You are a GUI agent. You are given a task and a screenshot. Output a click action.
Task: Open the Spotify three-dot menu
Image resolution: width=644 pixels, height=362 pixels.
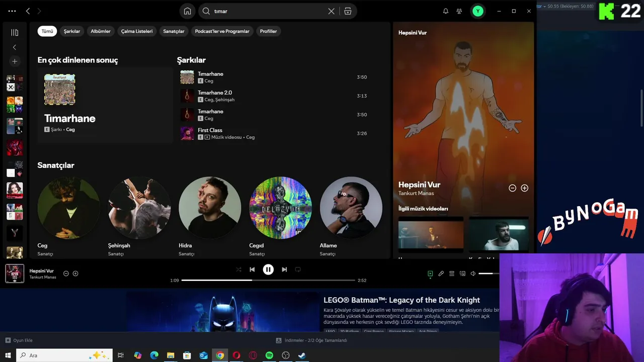pos(12,11)
